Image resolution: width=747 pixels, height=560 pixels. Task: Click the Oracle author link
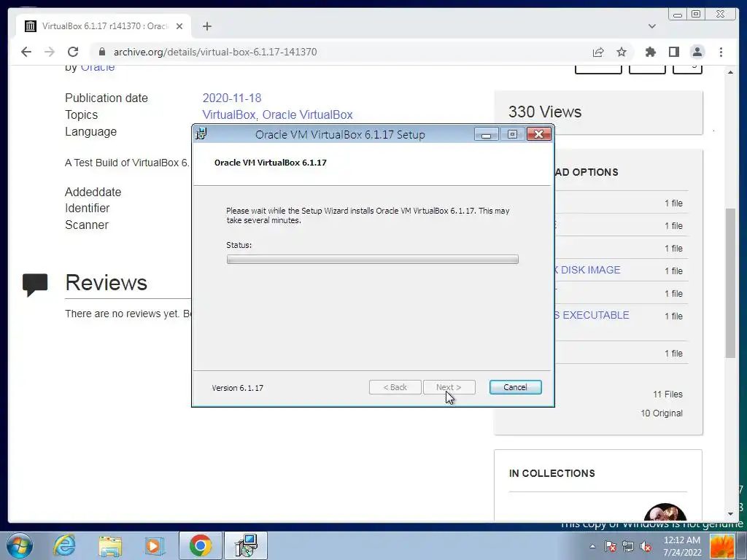pos(97,67)
